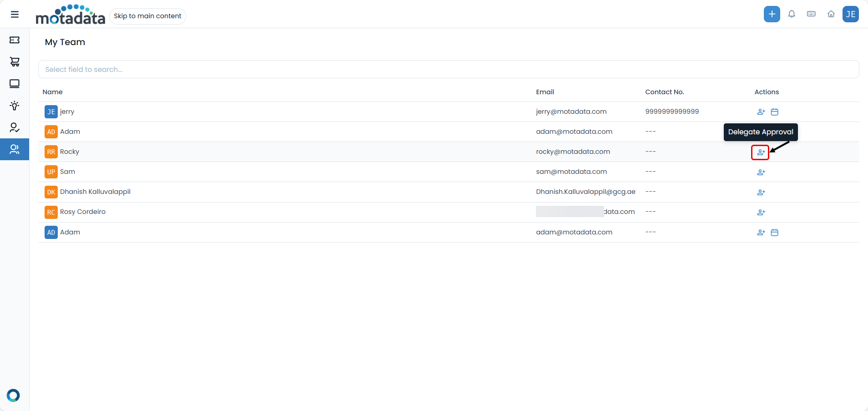Open the knowledge lightbulb icon in sidebar
Screen dimensions: 868x411
[15, 106]
